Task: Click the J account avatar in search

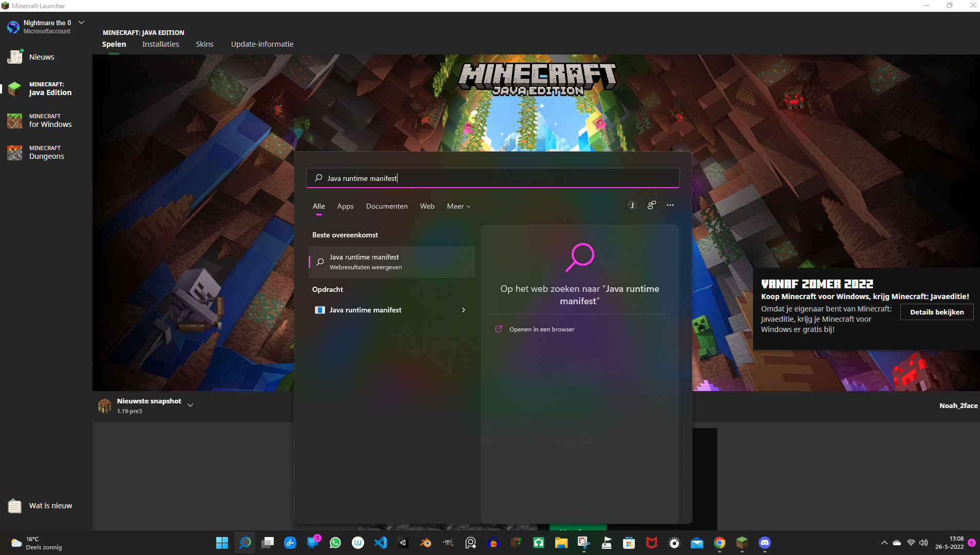Action: click(632, 205)
